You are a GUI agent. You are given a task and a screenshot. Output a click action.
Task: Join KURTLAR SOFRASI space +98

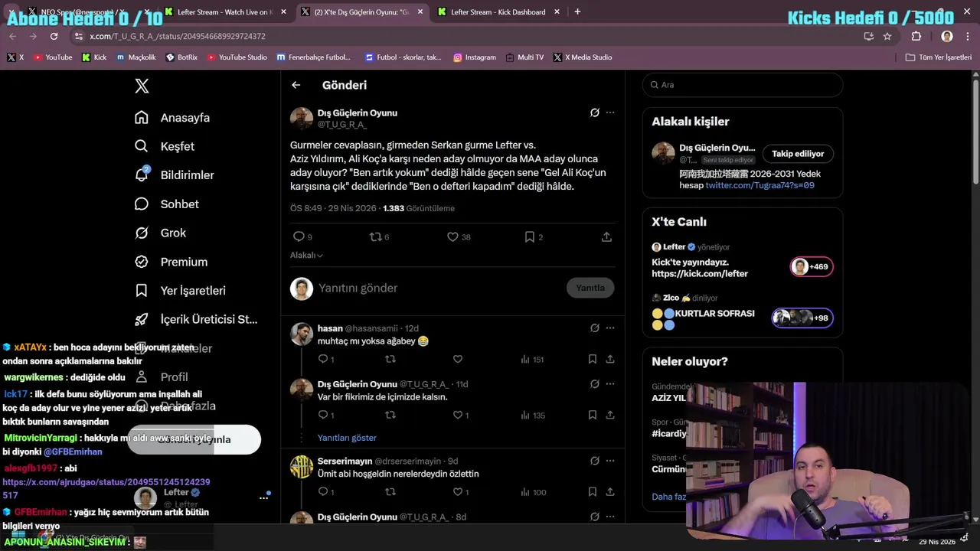coord(802,318)
